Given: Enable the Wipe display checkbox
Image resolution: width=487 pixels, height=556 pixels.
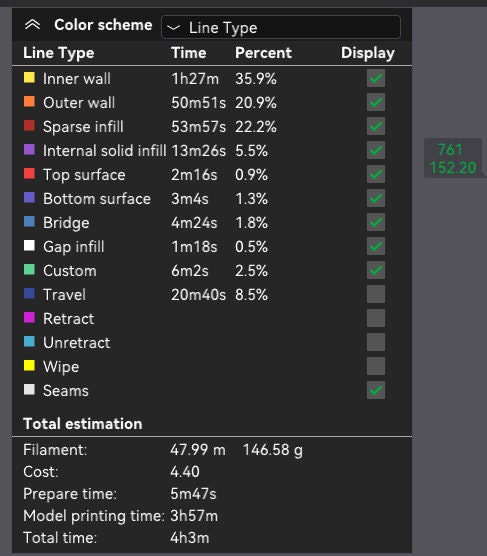Looking at the screenshot, I should (376, 366).
